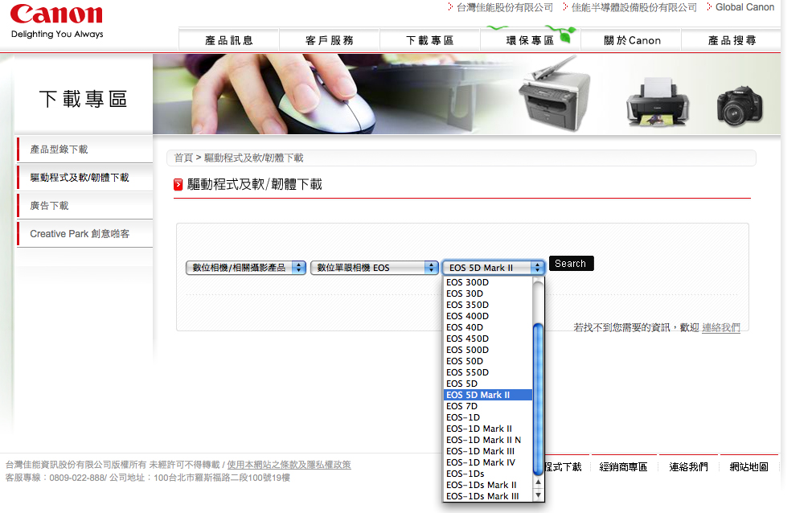Choose EOS 7D from the list

(x=488, y=406)
